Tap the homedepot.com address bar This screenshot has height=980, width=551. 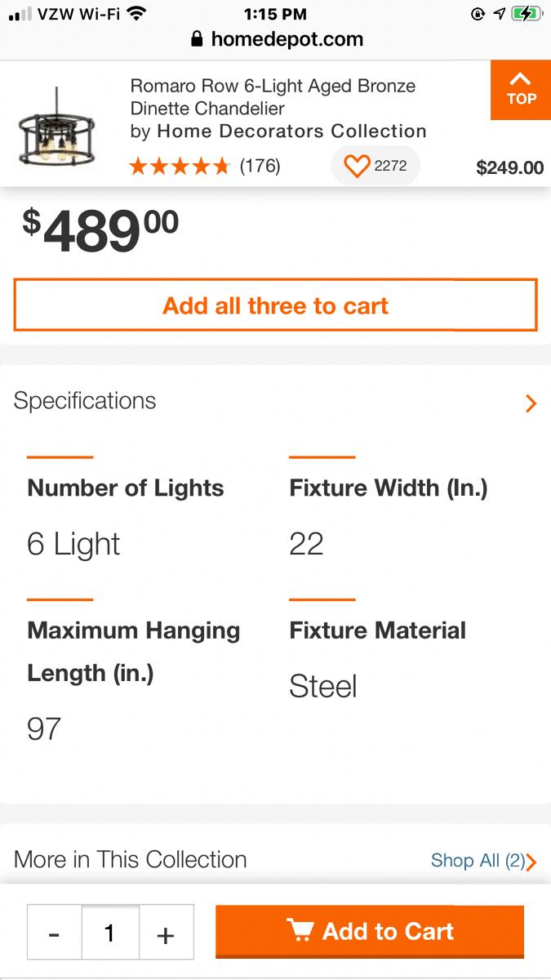(x=287, y=39)
